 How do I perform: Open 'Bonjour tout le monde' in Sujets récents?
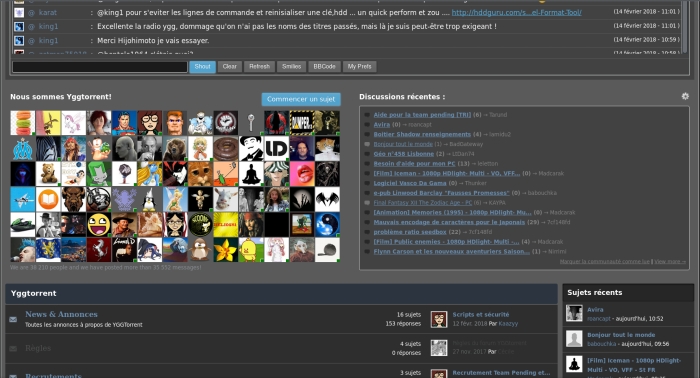point(621,335)
